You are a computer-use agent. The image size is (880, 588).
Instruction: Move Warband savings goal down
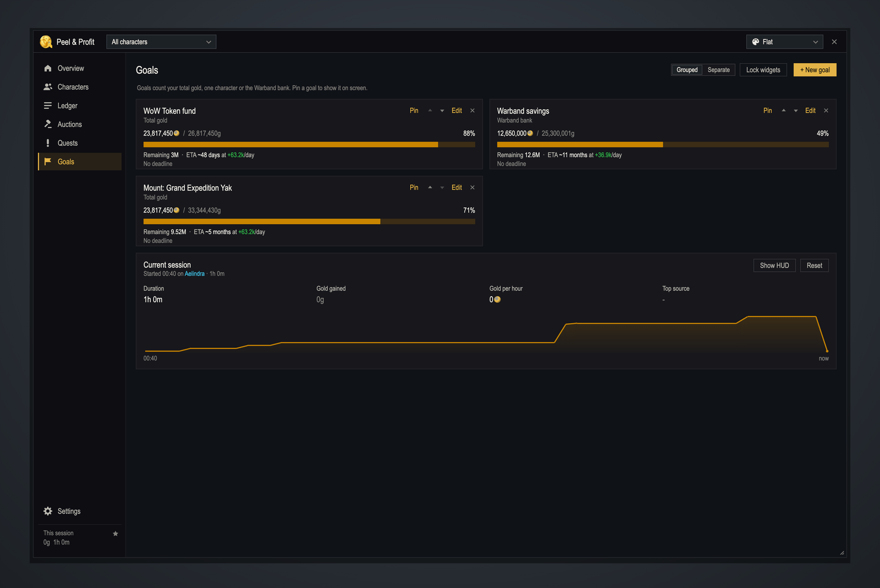pyautogui.click(x=796, y=110)
